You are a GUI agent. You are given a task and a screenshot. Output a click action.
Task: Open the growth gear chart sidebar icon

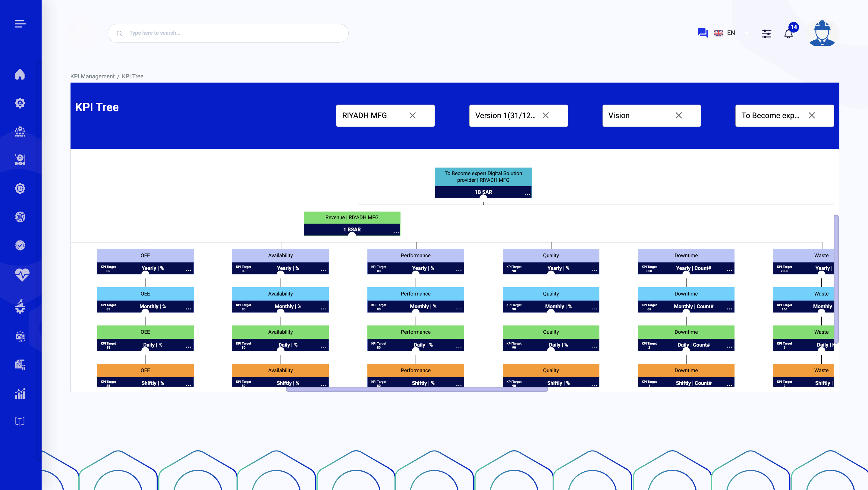point(20,306)
